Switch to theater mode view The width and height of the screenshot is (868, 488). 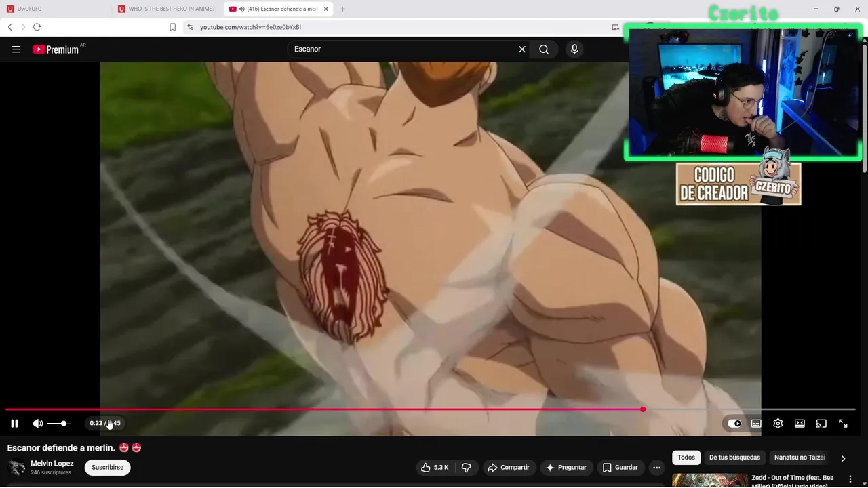tap(800, 424)
